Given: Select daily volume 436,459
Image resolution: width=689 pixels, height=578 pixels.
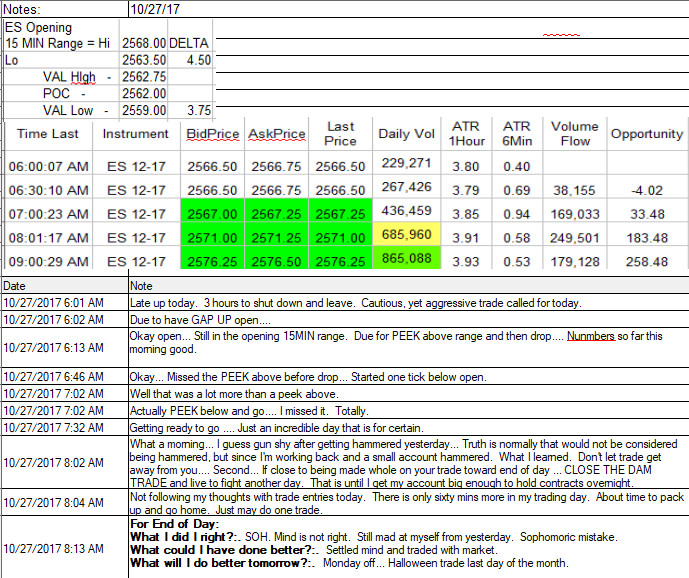Looking at the screenshot, I should (406, 211).
